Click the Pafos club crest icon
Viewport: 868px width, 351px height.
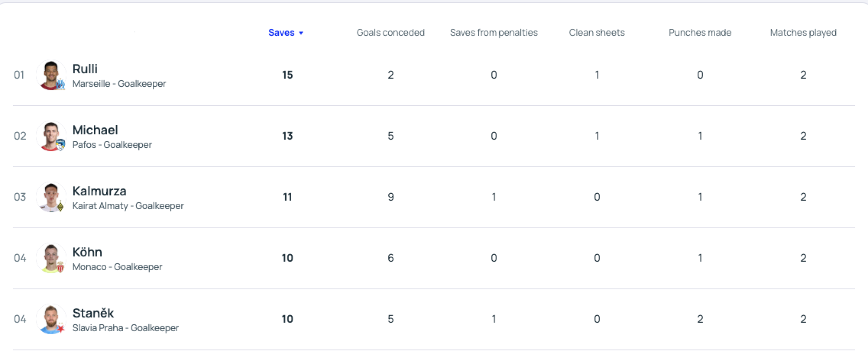coord(61,145)
